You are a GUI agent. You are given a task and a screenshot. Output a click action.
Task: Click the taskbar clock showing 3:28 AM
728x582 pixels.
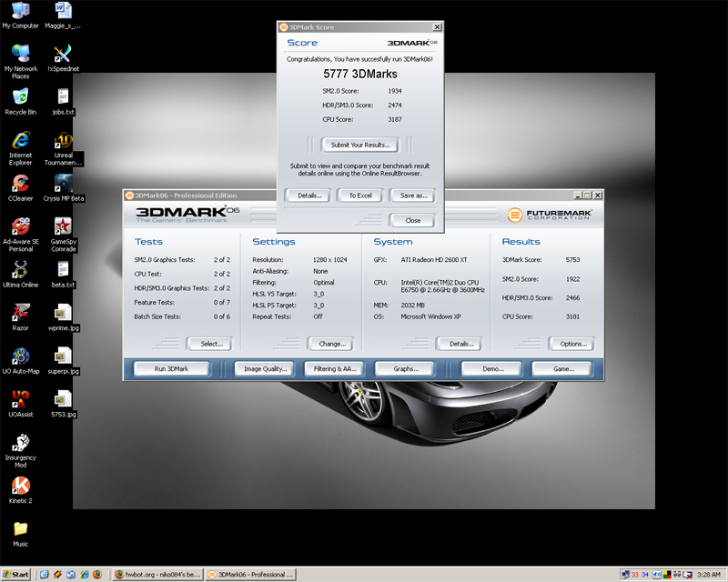coord(709,575)
